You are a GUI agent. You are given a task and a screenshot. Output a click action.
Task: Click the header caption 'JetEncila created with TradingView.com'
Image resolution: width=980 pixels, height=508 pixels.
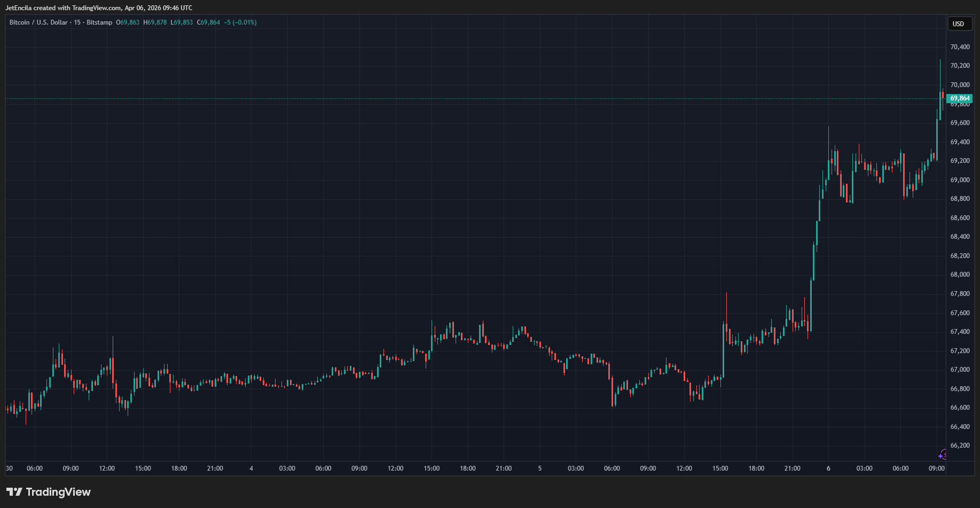pos(64,8)
